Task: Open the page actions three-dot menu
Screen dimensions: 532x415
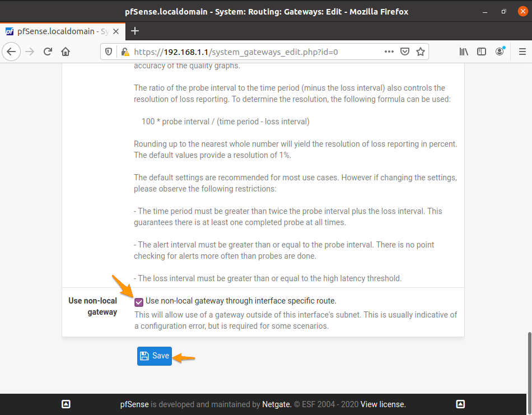Action: click(x=389, y=52)
